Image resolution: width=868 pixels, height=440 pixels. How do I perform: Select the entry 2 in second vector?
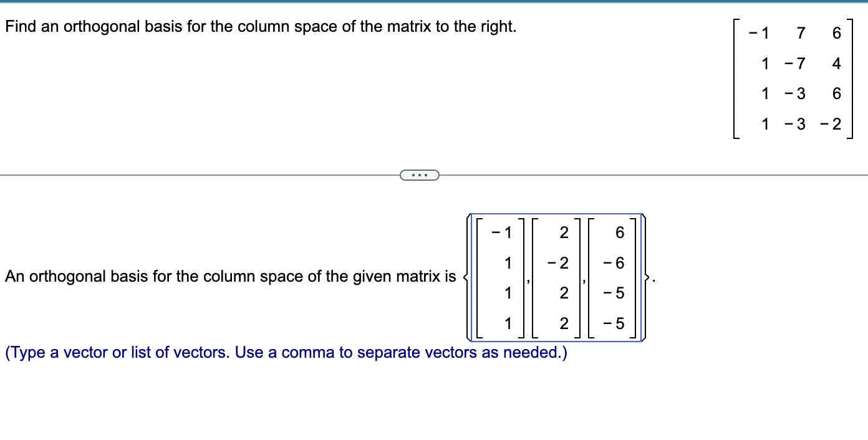[563, 232]
